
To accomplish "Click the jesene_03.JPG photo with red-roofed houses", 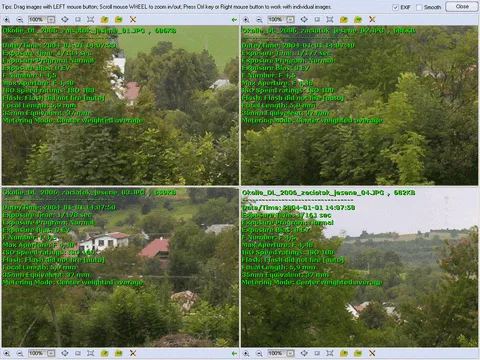I will coord(120,267).
